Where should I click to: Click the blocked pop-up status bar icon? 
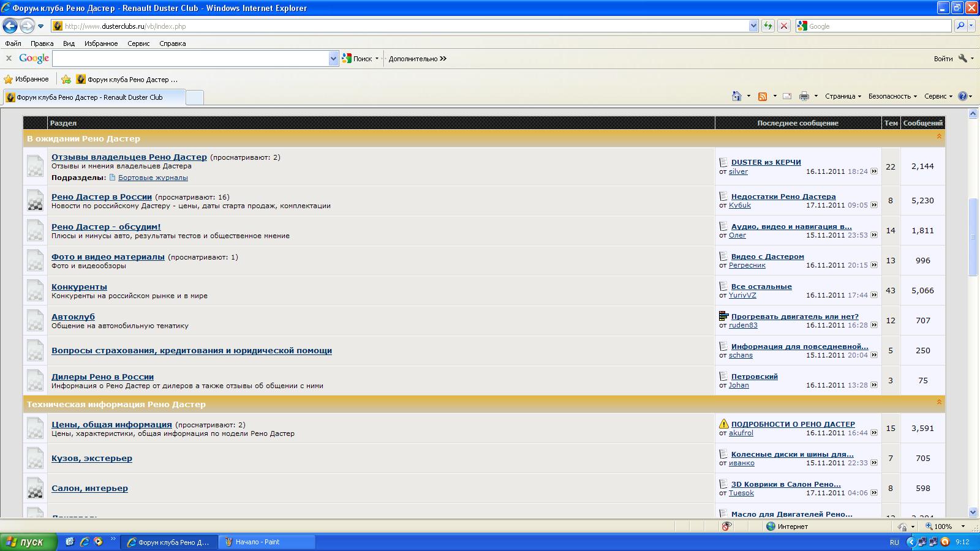[726, 527]
